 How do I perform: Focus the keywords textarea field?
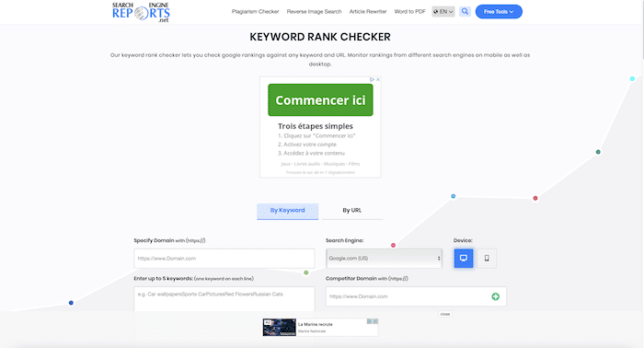click(224, 299)
